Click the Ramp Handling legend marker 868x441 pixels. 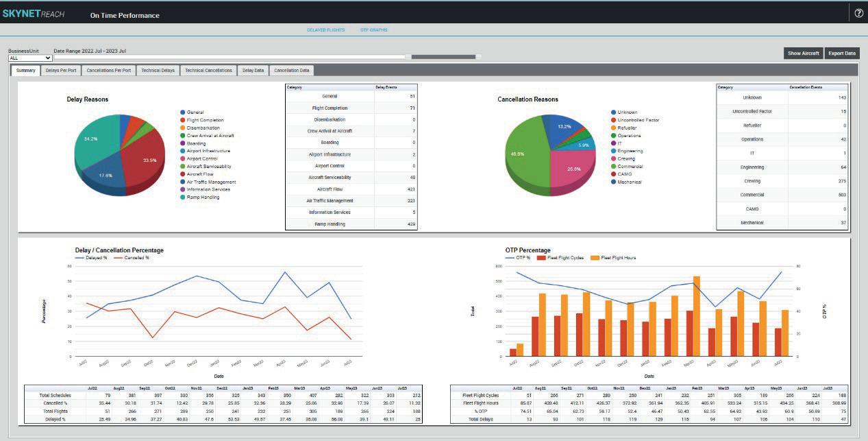[x=183, y=197]
